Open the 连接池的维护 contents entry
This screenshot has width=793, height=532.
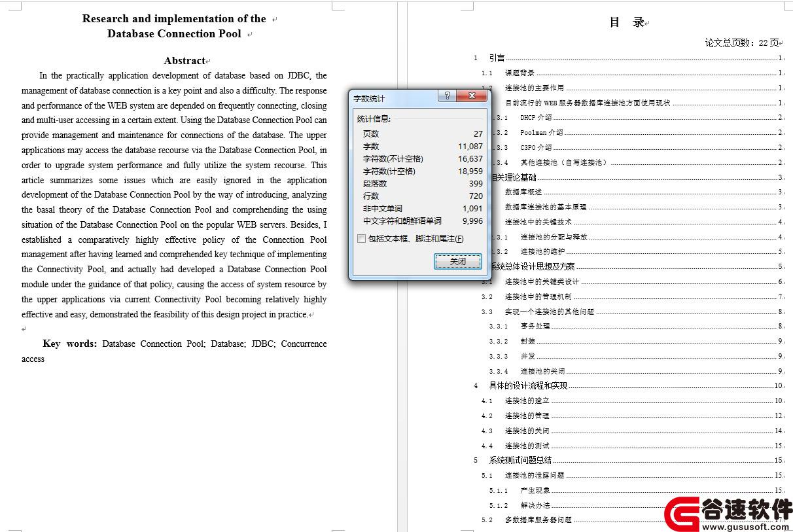point(637,251)
